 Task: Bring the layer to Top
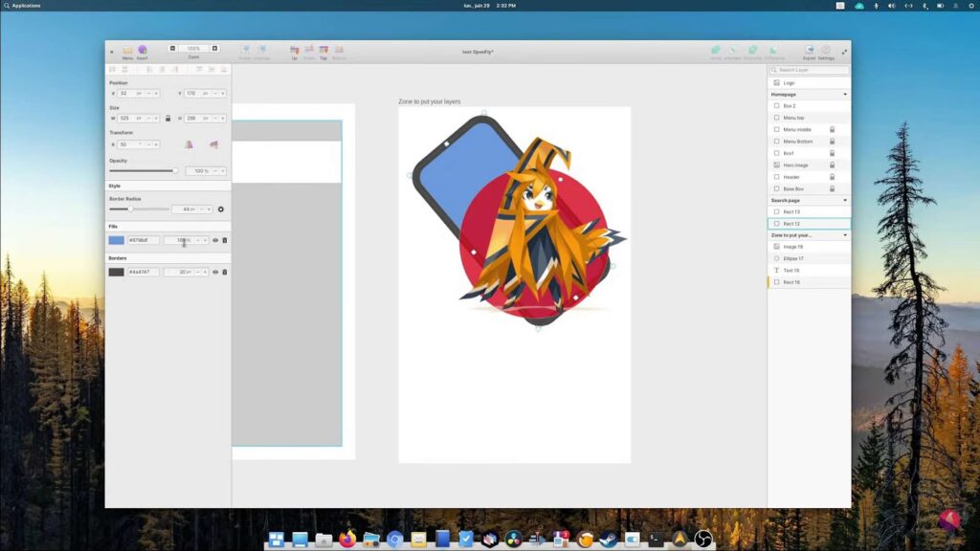[323, 50]
